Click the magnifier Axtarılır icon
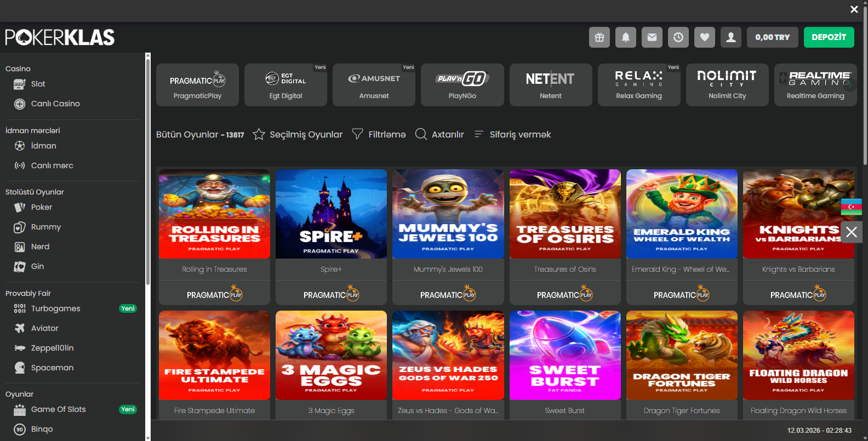 421,134
